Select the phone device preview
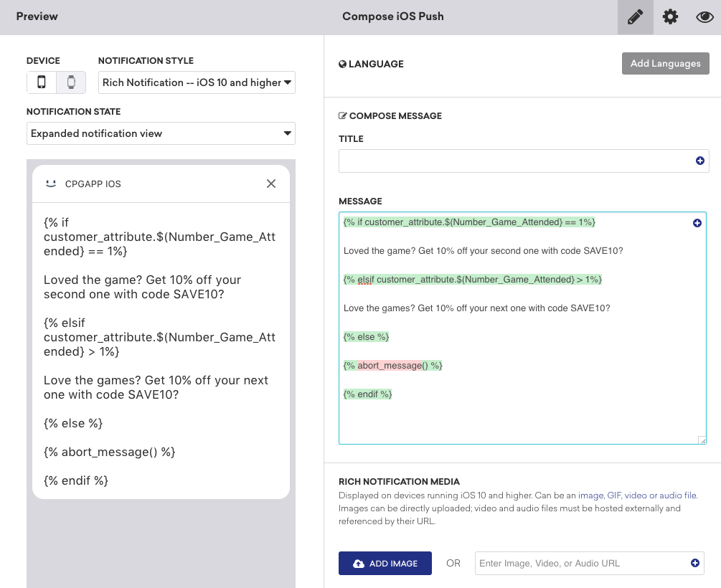 click(x=42, y=82)
